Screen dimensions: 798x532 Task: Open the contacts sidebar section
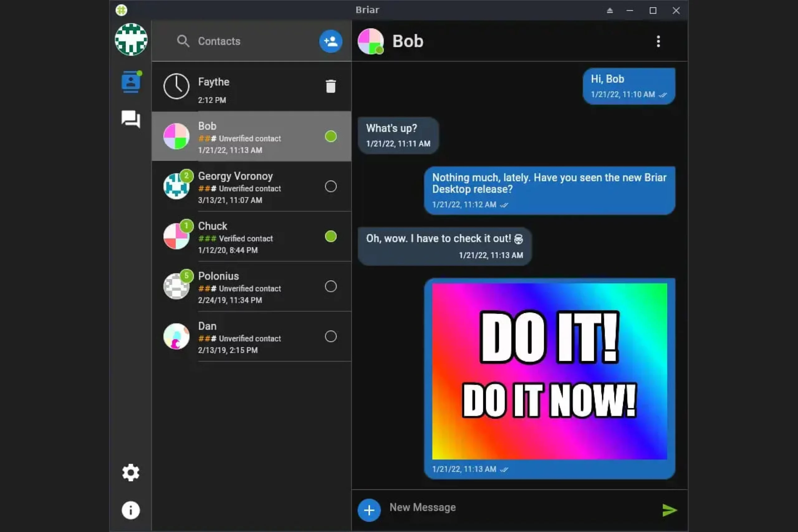(131, 82)
